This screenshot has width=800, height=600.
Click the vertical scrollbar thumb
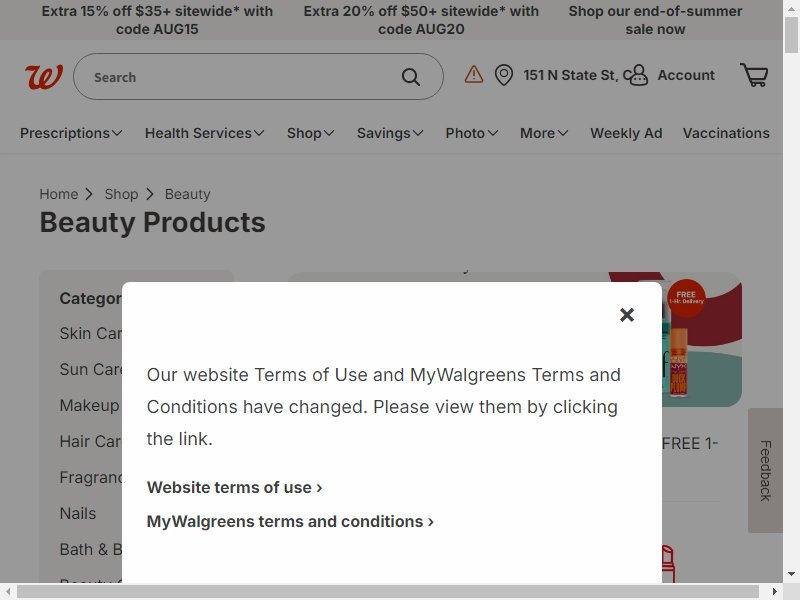tap(791, 35)
